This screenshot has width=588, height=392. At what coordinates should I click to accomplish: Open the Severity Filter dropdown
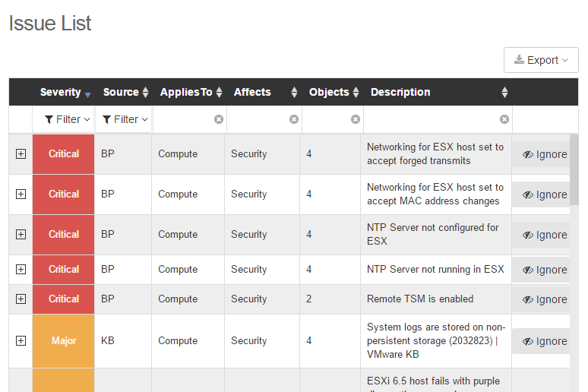point(68,119)
